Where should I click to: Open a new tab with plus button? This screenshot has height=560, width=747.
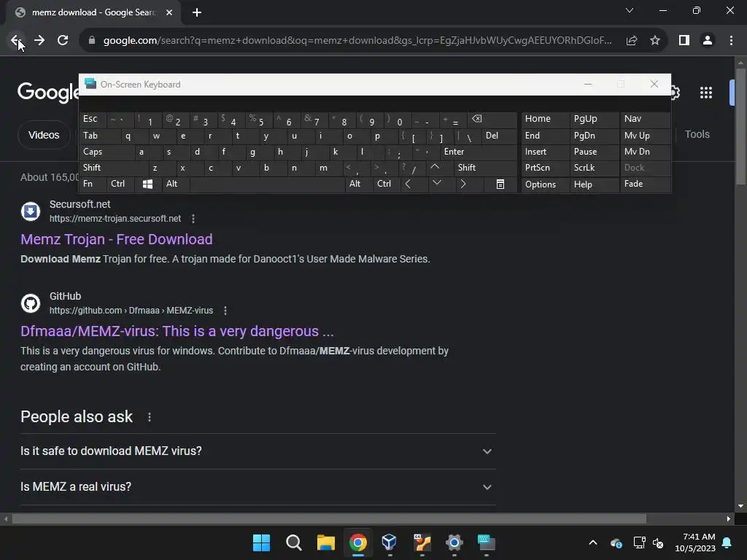pyautogui.click(x=197, y=12)
